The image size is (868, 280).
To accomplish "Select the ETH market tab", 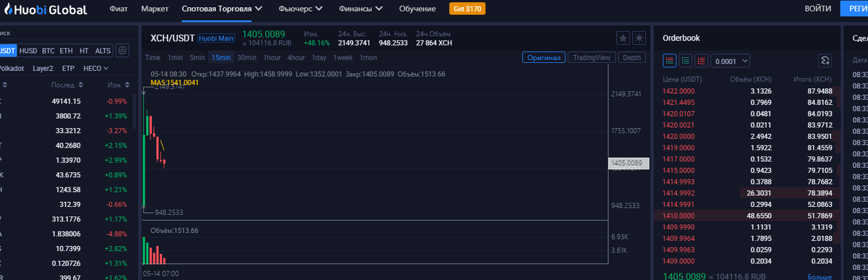I will coord(67,51).
